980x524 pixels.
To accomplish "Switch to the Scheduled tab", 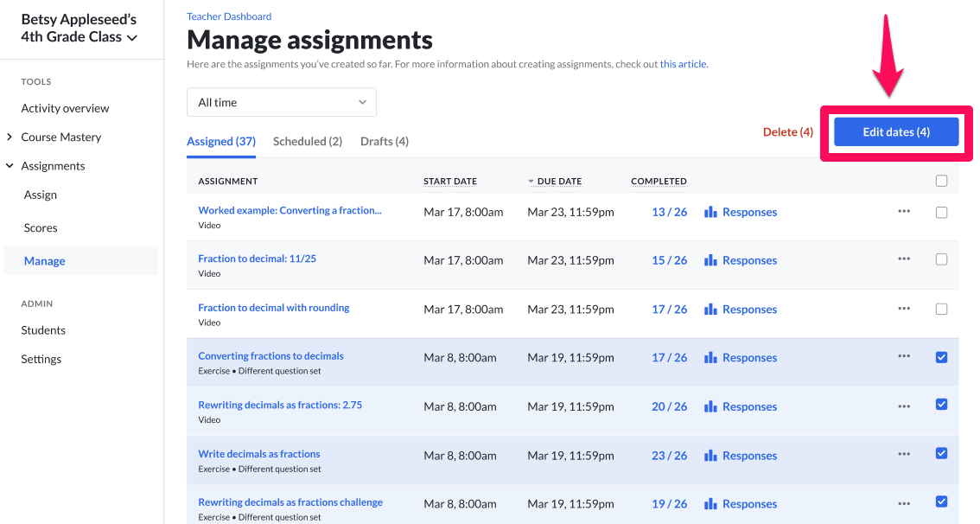I will coord(307,140).
